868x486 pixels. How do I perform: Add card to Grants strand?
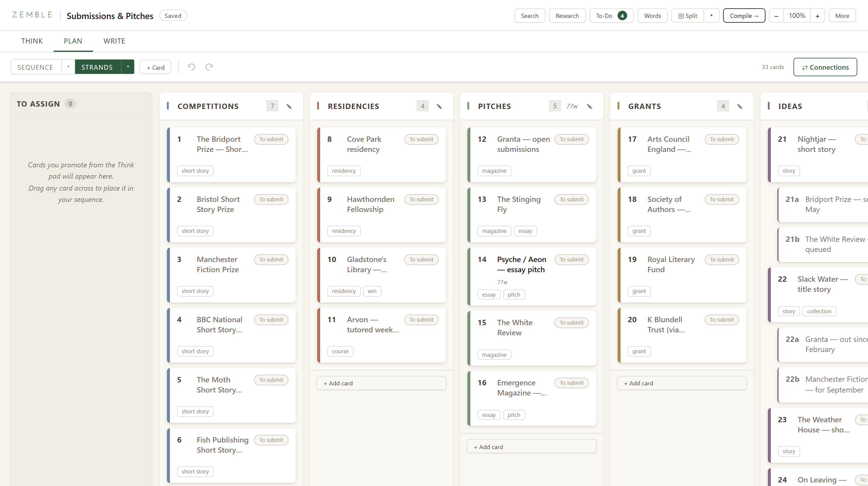682,383
